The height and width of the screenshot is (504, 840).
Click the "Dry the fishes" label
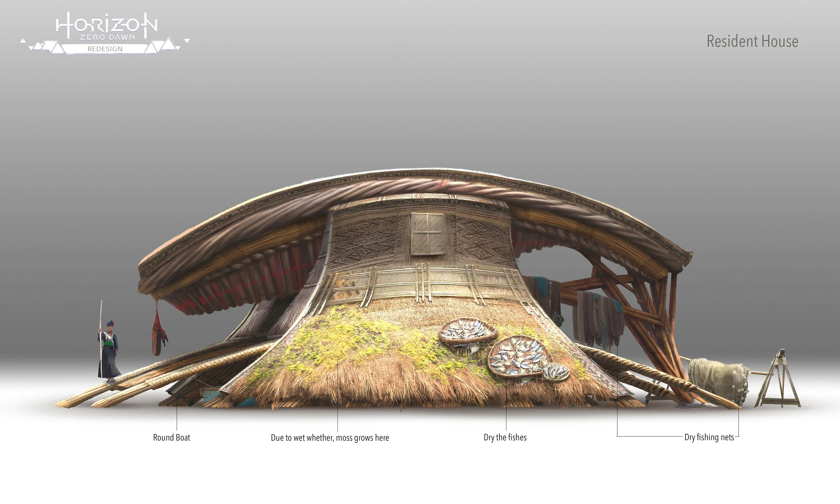coord(505,437)
